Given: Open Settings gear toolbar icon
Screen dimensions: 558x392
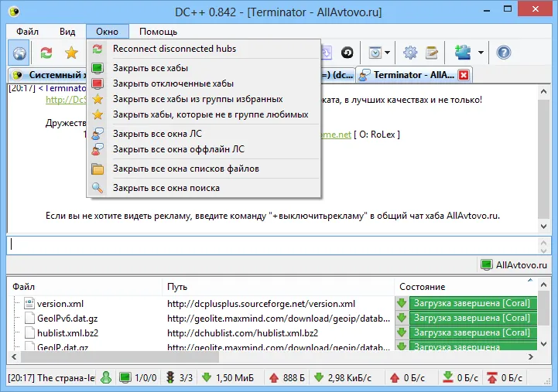Looking at the screenshot, I should click(x=410, y=53).
